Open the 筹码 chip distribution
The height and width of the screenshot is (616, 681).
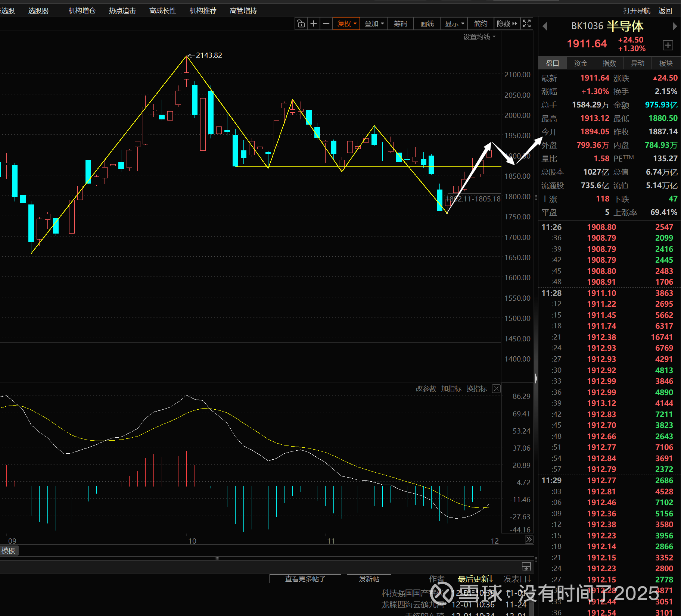[400, 24]
